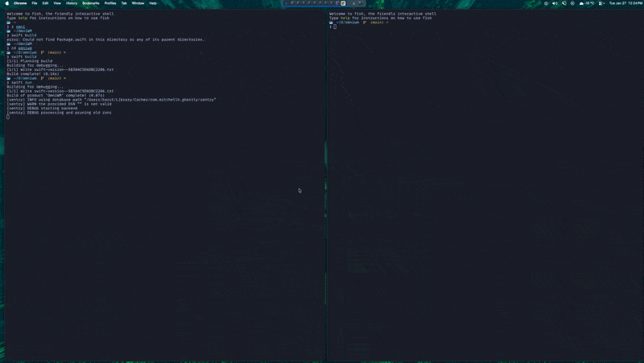Click the 'Package.swift' error line in left terminal
The height and width of the screenshot is (363, 644).
[105, 39]
